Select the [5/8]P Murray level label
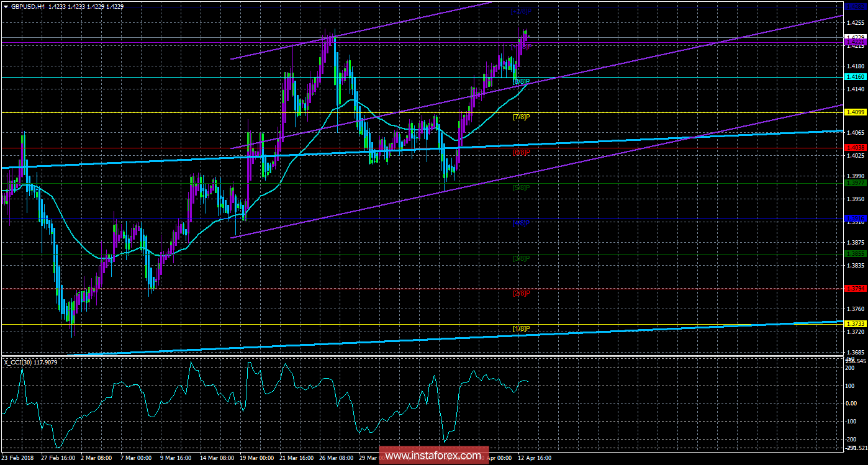Screen dimensions: 868x465 pyautogui.click(x=522, y=187)
